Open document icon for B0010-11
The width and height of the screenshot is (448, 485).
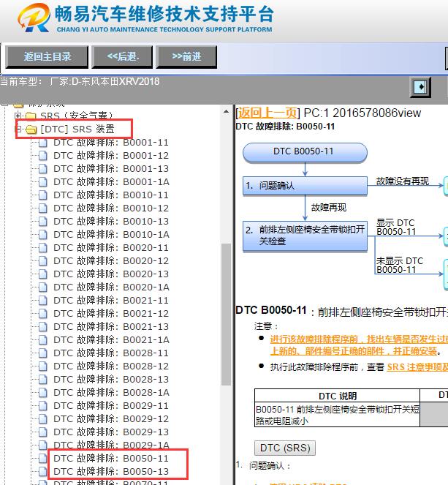[x=43, y=195]
